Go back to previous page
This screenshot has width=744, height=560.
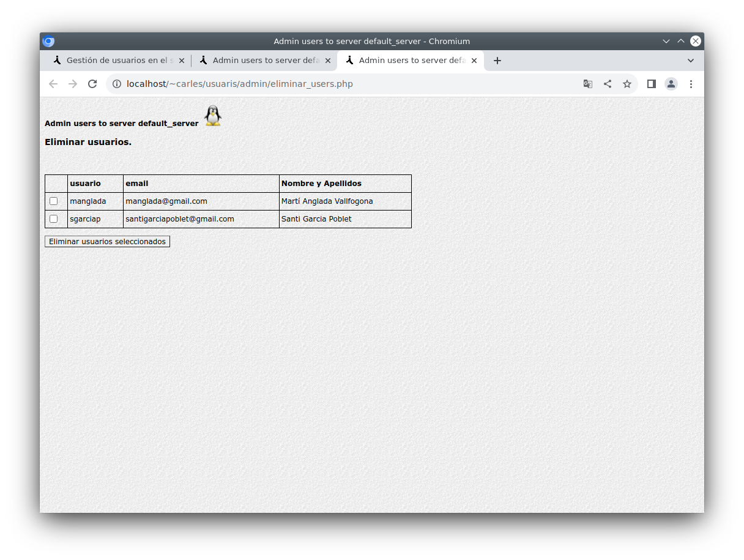click(x=53, y=84)
